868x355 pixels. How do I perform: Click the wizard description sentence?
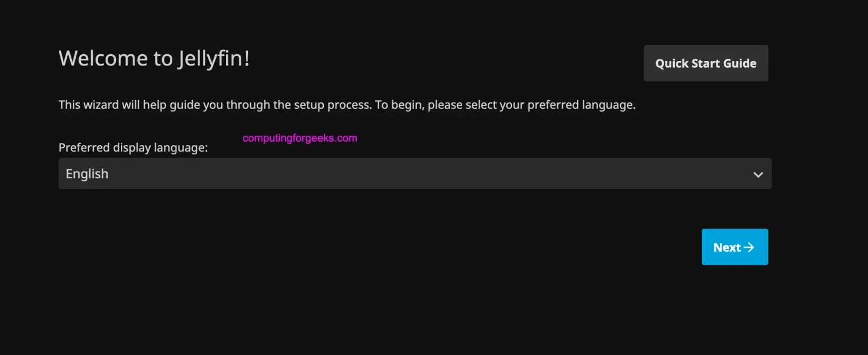coord(347,105)
